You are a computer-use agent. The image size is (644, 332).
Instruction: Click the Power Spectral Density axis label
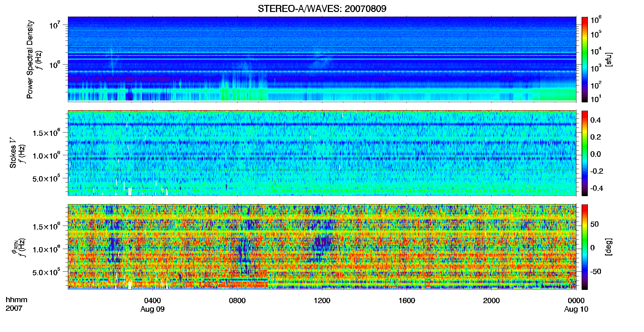[30, 59]
